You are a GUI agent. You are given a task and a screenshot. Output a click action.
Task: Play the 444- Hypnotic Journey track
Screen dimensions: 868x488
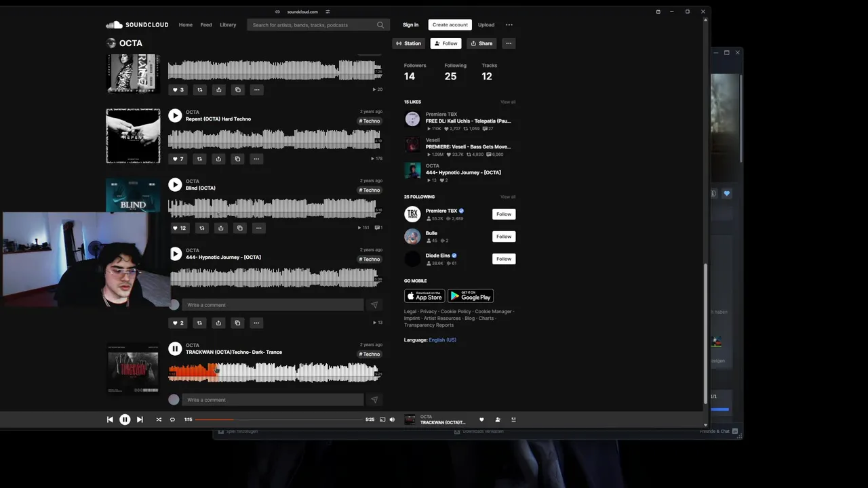(175, 253)
